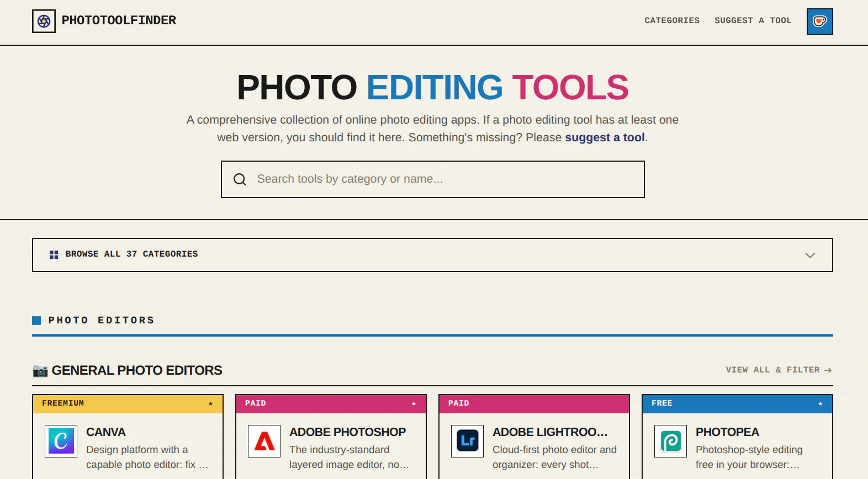Viewport: 868px width, 479px height.
Task: Click the Adobe Lightroom Lr icon
Action: coord(467,441)
